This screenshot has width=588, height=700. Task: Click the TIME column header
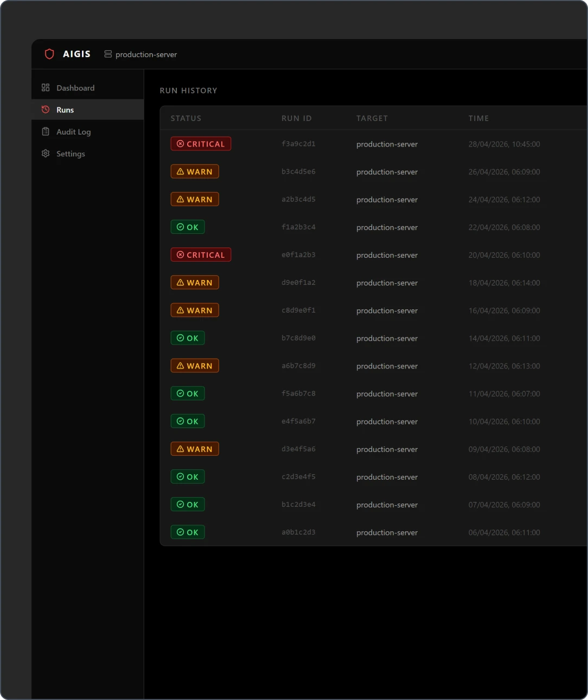point(479,118)
